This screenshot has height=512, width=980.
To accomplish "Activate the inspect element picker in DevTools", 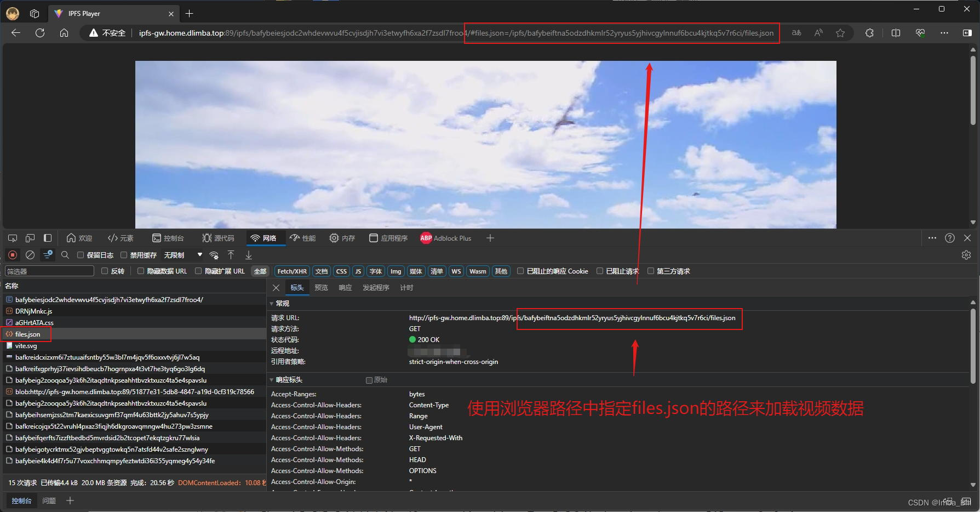I will click(x=13, y=238).
